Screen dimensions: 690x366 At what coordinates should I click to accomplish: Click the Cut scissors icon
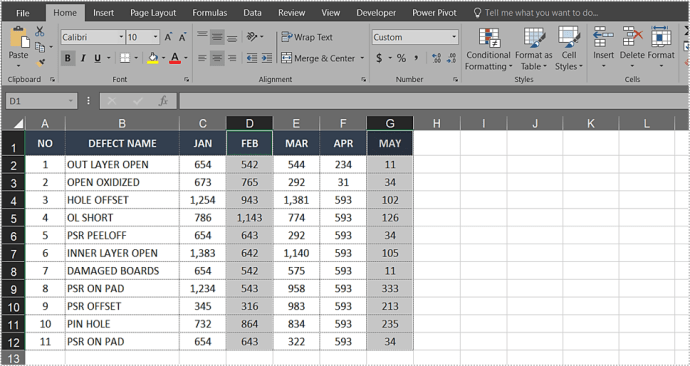tap(40, 32)
